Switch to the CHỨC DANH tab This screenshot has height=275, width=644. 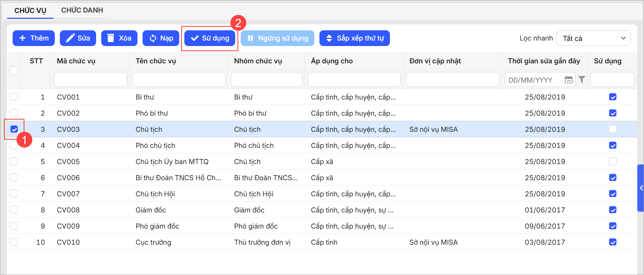point(82,10)
